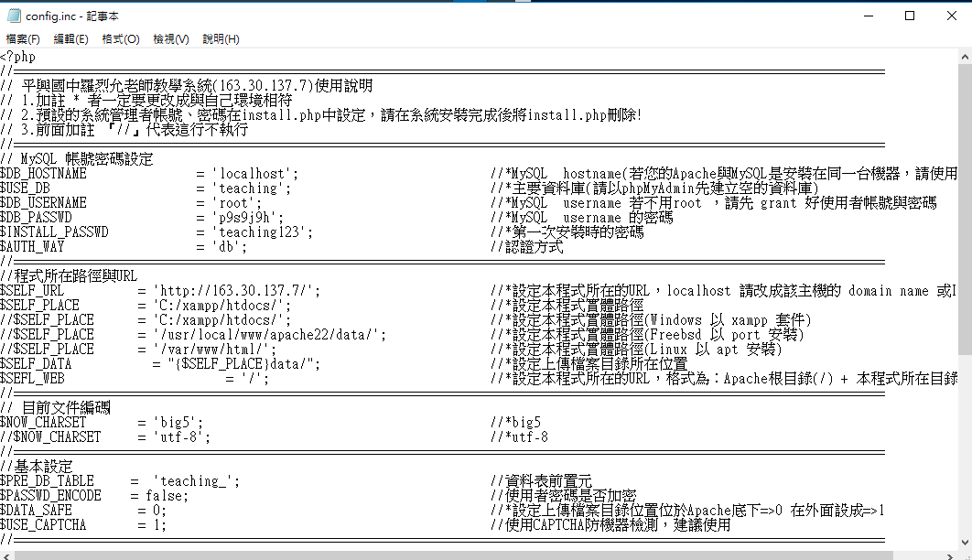Click vertical scrollbar up arrow
The height and width of the screenshot is (560, 972).
[x=965, y=57]
